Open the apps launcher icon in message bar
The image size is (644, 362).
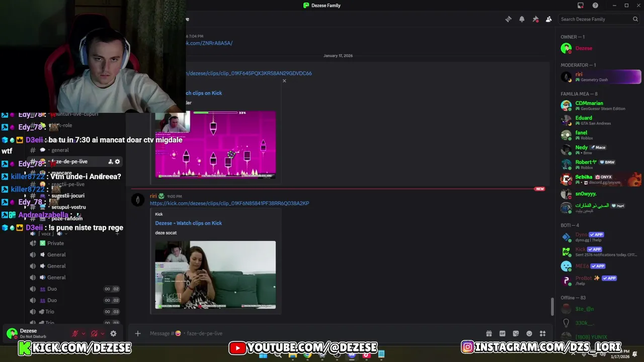point(542,333)
